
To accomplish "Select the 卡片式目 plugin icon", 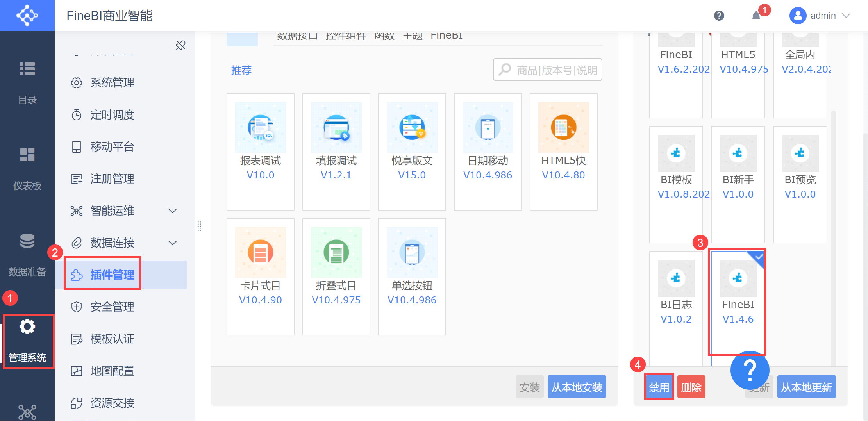I will [261, 252].
